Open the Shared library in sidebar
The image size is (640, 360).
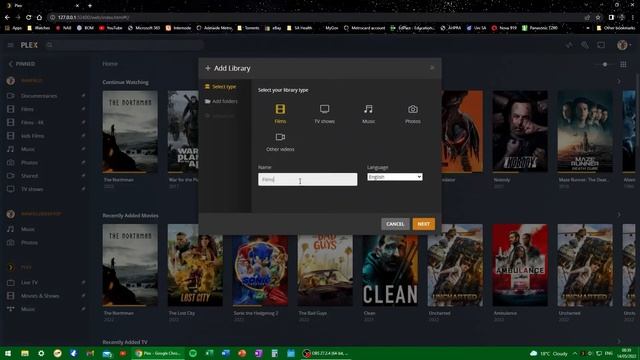tap(29, 176)
